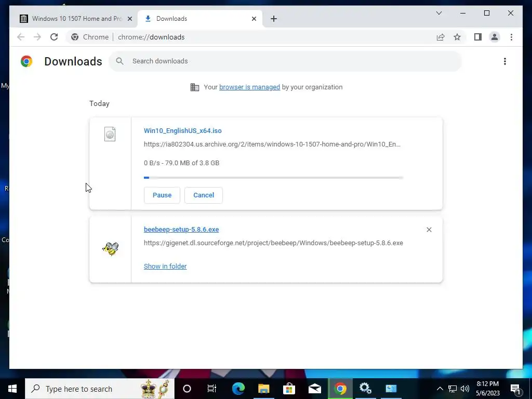Open Cortana circle on taskbar
The height and width of the screenshot is (399, 532).
pyautogui.click(x=187, y=389)
